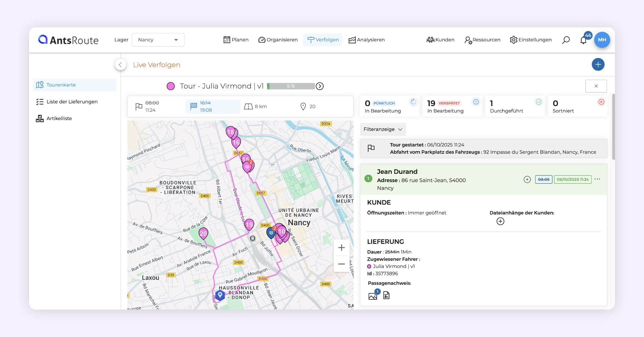Open the notifications bell
This screenshot has width=644, height=337.
tap(583, 40)
